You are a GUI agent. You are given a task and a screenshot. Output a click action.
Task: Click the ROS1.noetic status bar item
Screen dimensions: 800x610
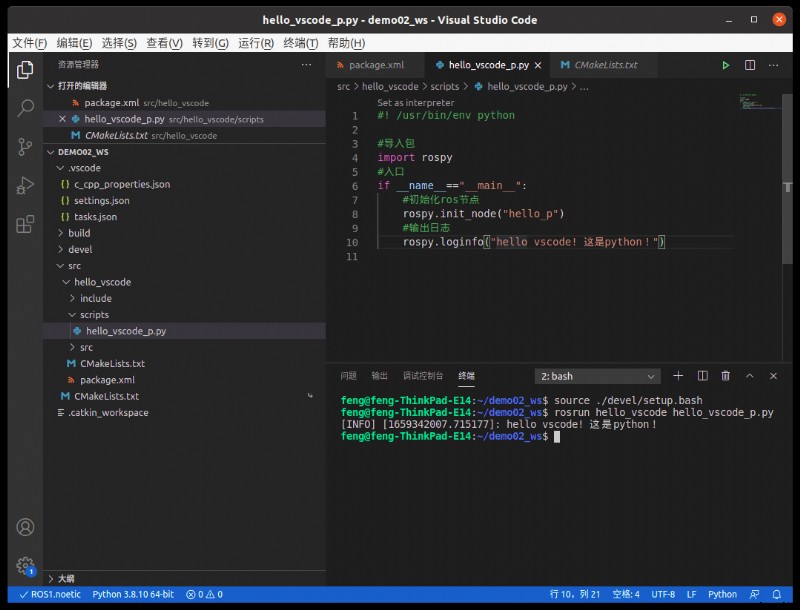coord(50,594)
